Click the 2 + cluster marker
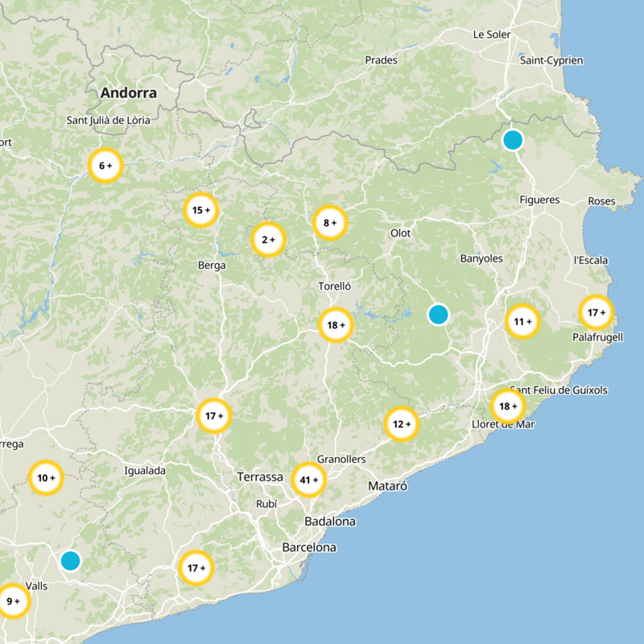Image resolution: width=644 pixels, height=644 pixels. 268,239
